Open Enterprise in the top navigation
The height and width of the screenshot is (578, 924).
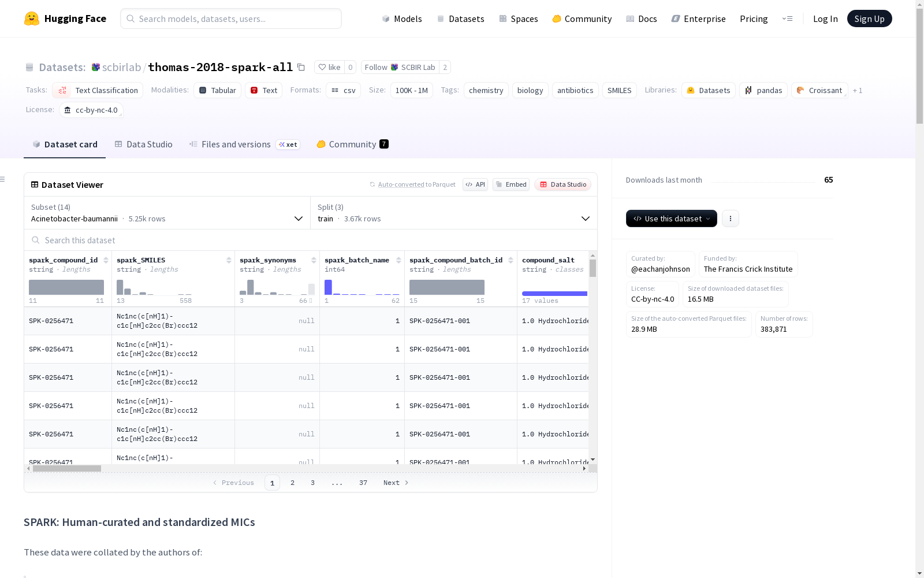coord(699,18)
